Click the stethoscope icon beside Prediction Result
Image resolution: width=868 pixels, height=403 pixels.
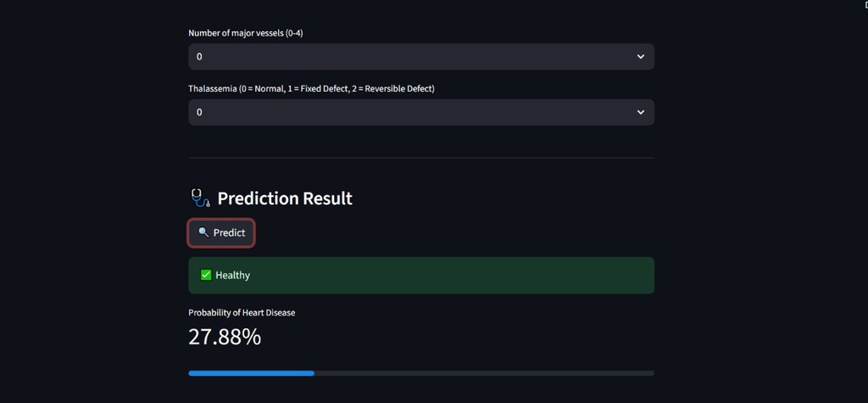click(x=199, y=199)
